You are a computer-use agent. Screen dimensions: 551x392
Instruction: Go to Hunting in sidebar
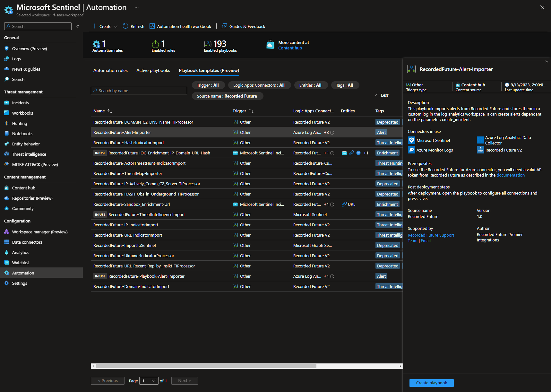[x=19, y=123]
